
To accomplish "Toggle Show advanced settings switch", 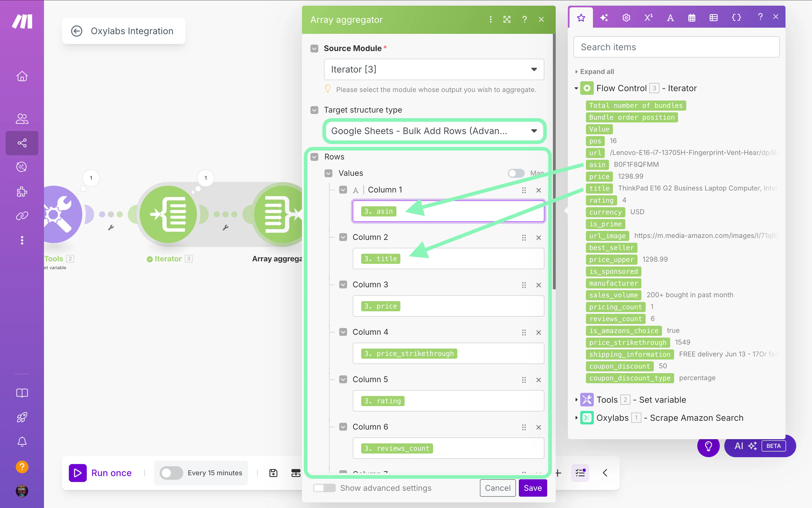I will coord(324,488).
